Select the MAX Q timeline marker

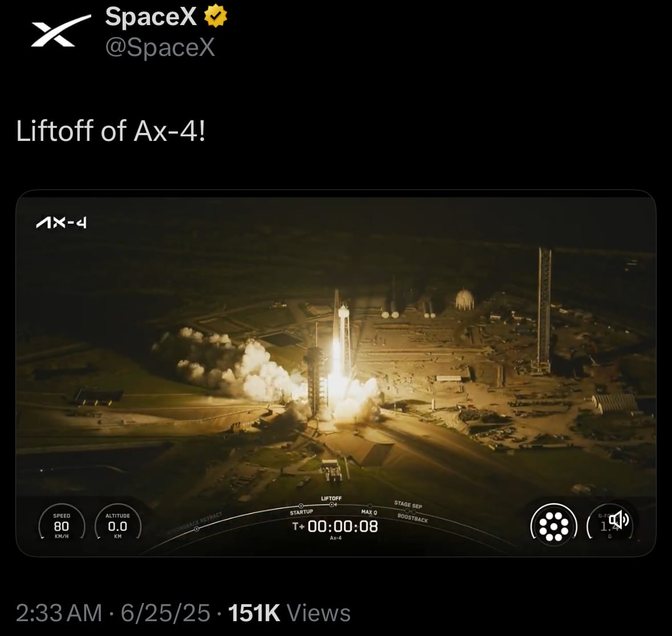click(369, 511)
